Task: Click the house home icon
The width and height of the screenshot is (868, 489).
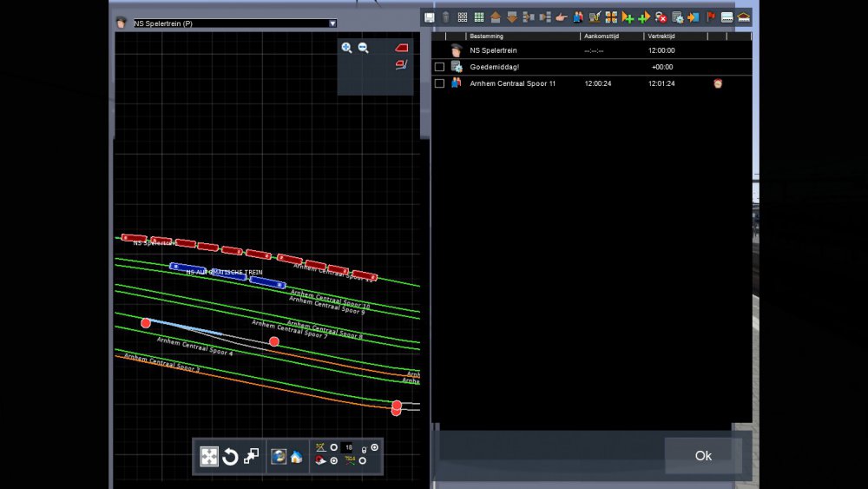Action: click(x=295, y=457)
